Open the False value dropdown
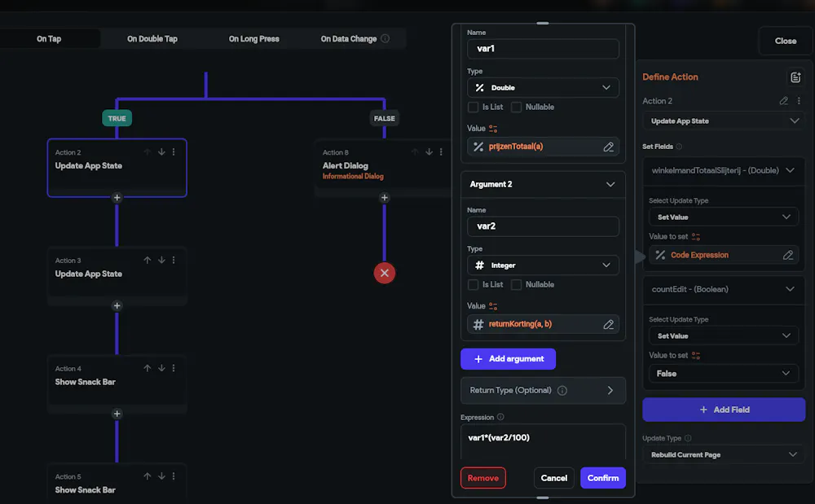 pos(724,374)
